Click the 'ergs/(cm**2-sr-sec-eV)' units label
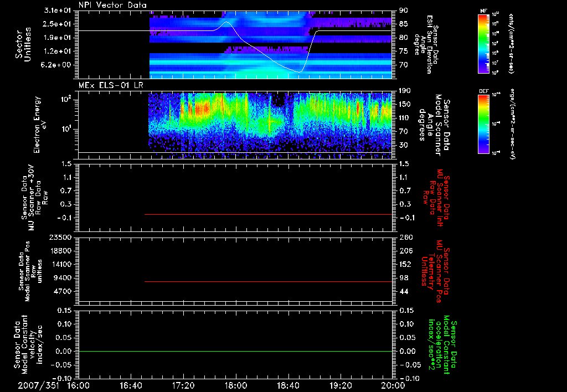 [512, 123]
